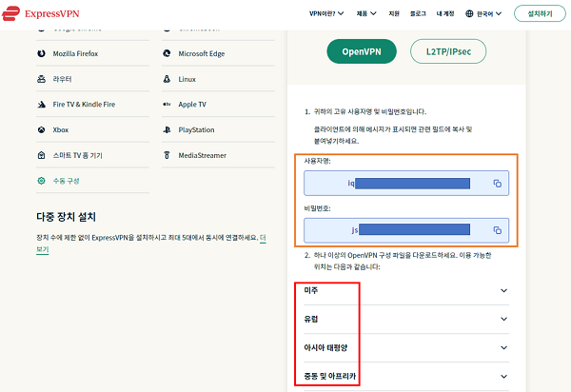Select the OpenVPN protocol tab
The image size is (571, 392).
click(362, 51)
